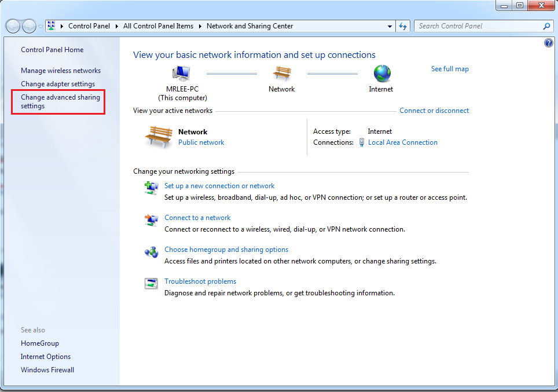The height and width of the screenshot is (392, 558).
Task: Open the See full map link
Action: coord(450,69)
